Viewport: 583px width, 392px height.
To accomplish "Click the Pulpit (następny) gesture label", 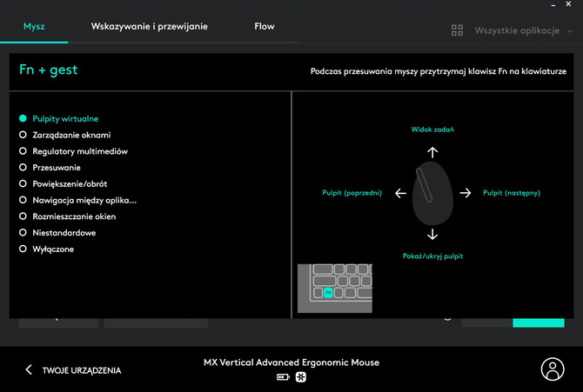I will click(x=512, y=193).
